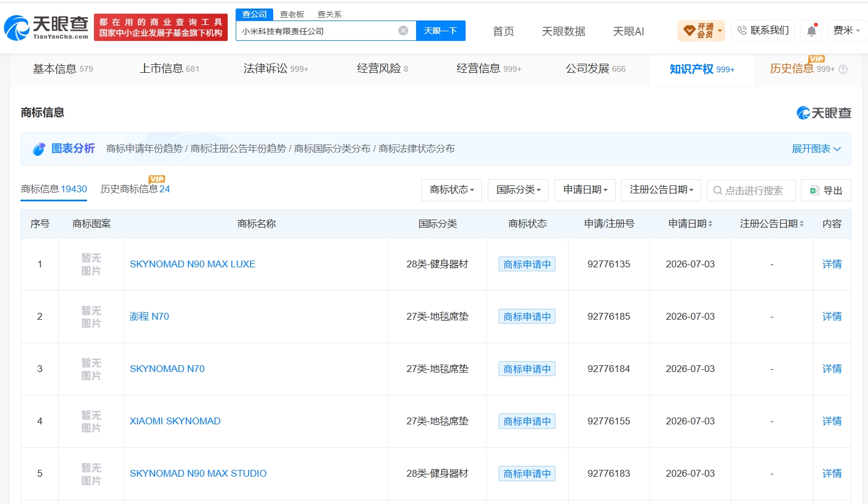Switch to 法律诉讼 tab

click(275, 69)
